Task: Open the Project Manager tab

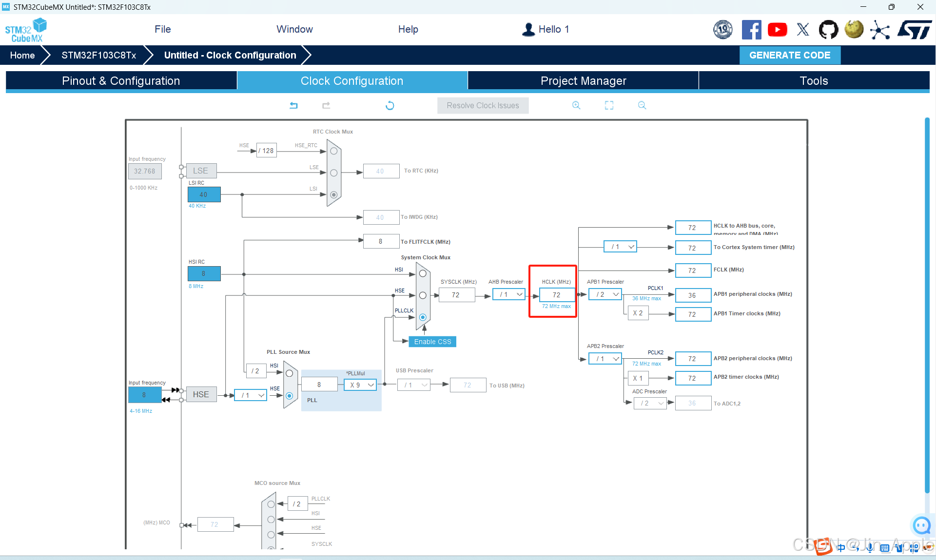Action: click(x=583, y=81)
